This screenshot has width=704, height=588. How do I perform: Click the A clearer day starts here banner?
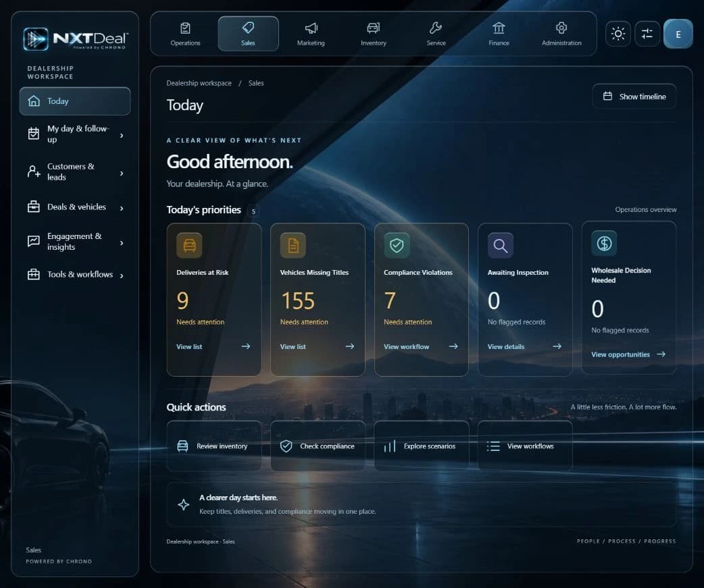[x=421, y=504]
